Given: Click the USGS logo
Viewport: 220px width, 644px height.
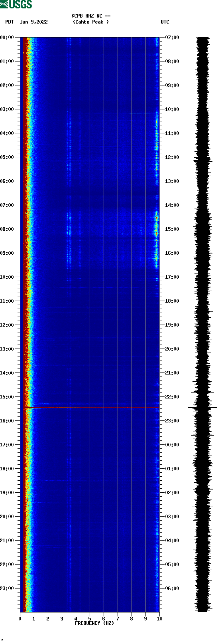Looking at the screenshot, I should [16, 4].
